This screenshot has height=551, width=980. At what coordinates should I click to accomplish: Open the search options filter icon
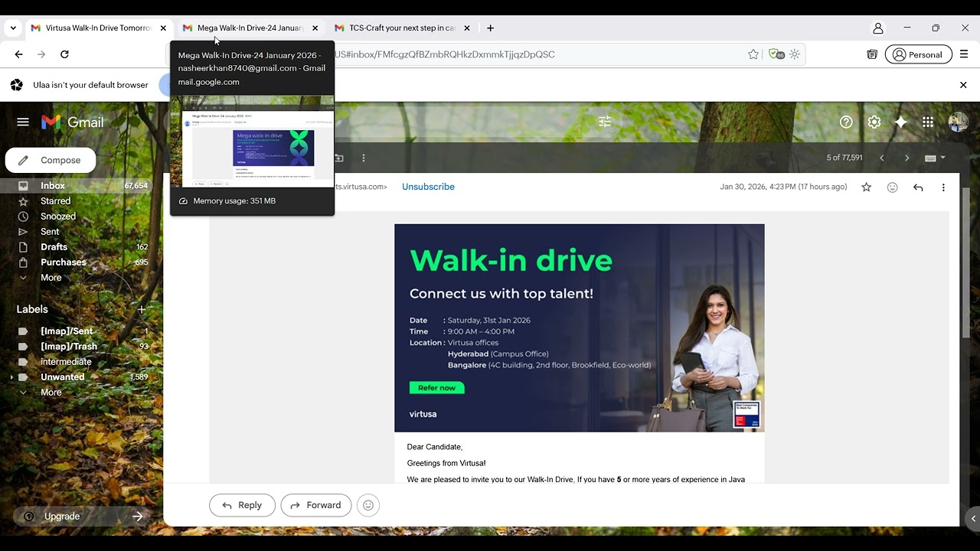coord(605,122)
